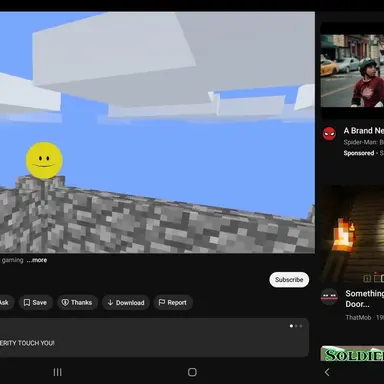The height and width of the screenshot is (384, 384).
Task: Open 'A Brand Ne...' sponsored video title
Action: tap(364, 131)
